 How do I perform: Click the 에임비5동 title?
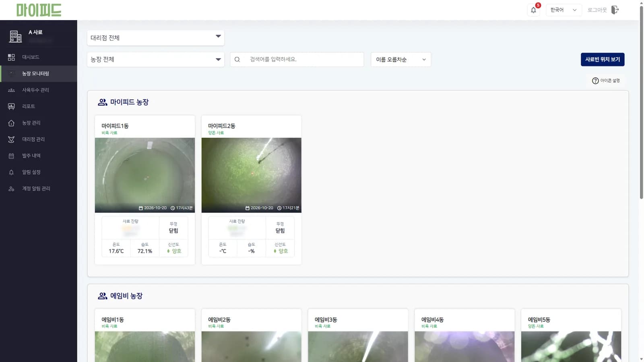(x=539, y=320)
